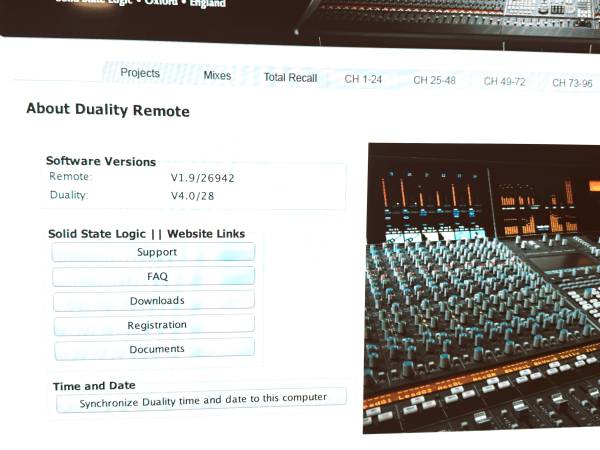Switch to the Mixes tab
Screen dimensions: 600x450
pyautogui.click(x=217, y=75)
